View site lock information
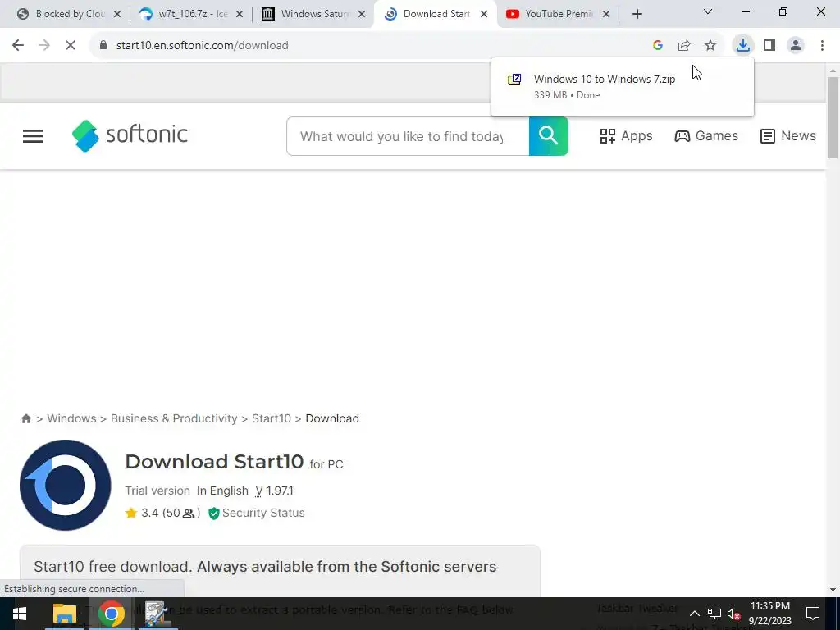Image resolution: width=840 pixels, height=630 pixels. (x=103, y=46)
